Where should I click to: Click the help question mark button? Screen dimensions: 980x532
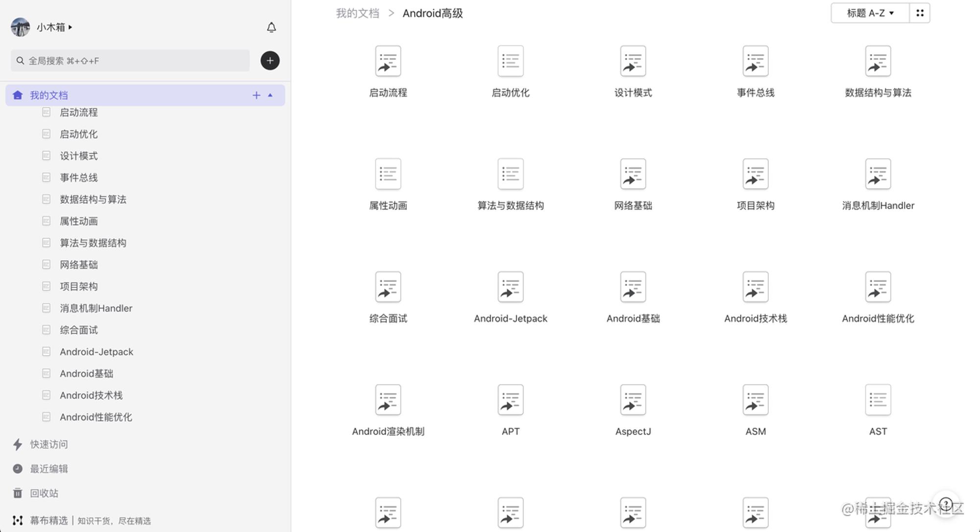pos(946,504)
